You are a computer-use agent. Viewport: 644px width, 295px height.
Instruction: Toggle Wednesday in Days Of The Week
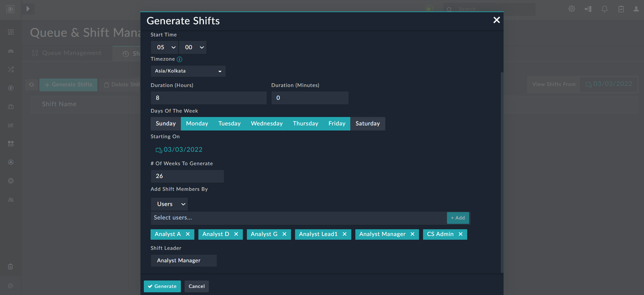coord(267,124)
